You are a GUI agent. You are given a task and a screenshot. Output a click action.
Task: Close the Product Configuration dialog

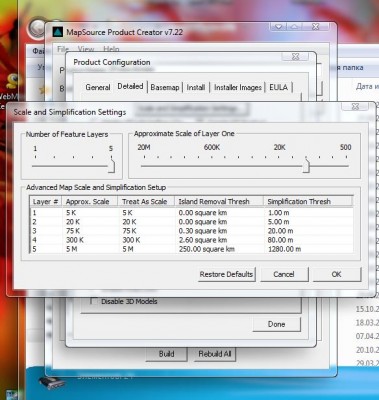pos(295,57)
